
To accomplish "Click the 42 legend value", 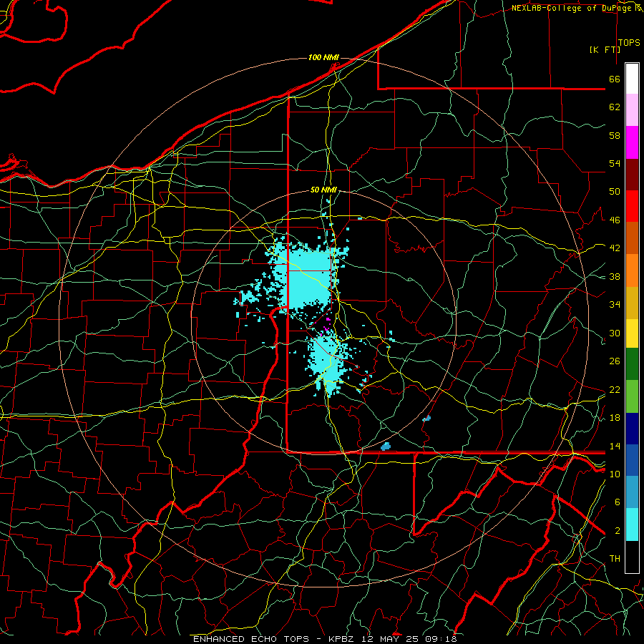I will (x=615, y=248).
